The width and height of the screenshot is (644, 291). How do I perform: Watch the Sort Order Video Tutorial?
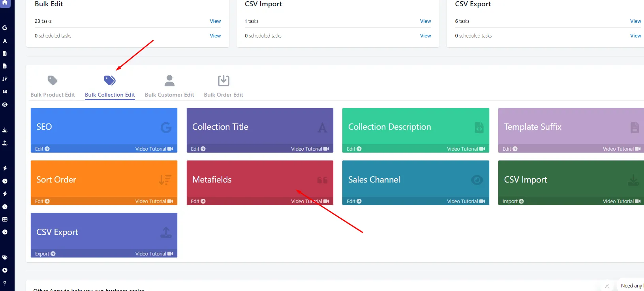154,201
